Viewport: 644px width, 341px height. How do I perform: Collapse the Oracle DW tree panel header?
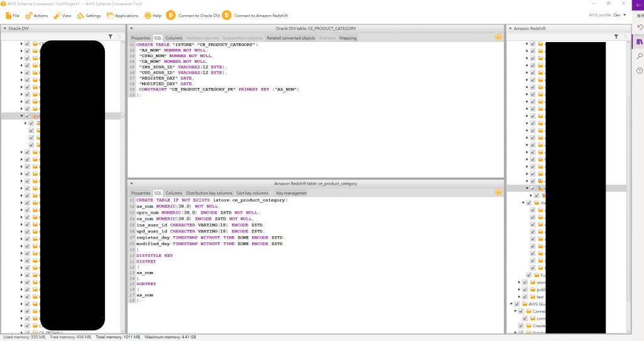click(x=5, y=29)
